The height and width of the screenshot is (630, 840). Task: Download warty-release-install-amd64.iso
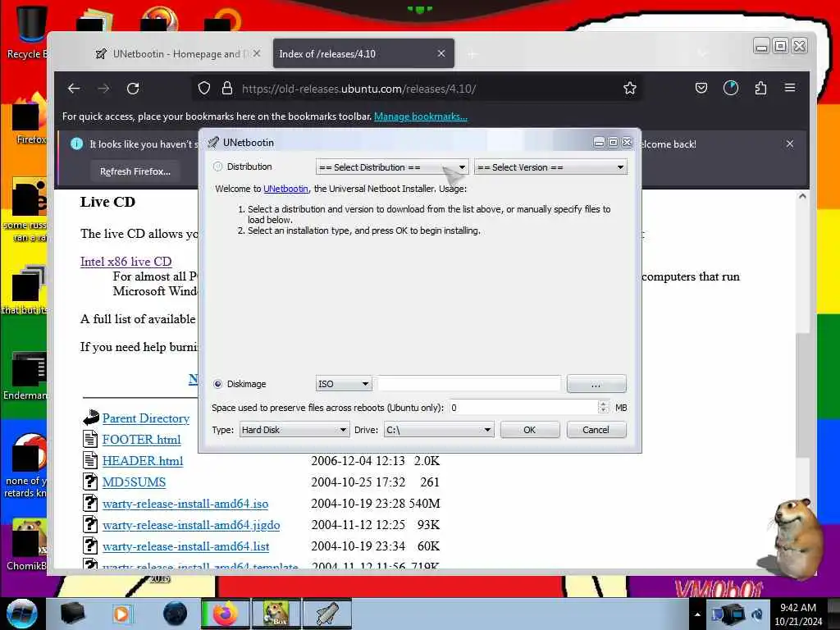pyautogui.click(x=185, y=504)
